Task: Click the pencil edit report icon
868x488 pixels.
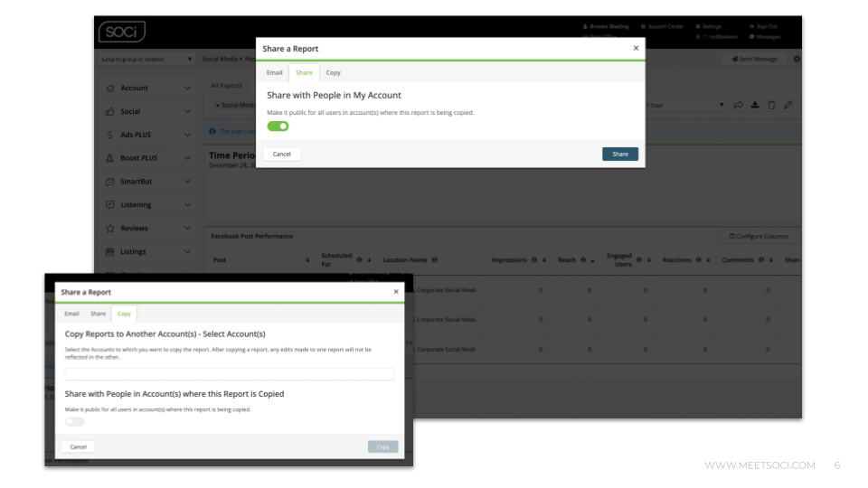Action: pos(788,106)
